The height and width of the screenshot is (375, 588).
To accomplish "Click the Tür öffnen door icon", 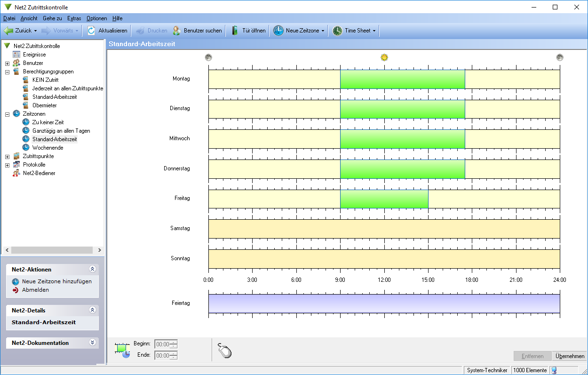I will click(x=235, y=31).
